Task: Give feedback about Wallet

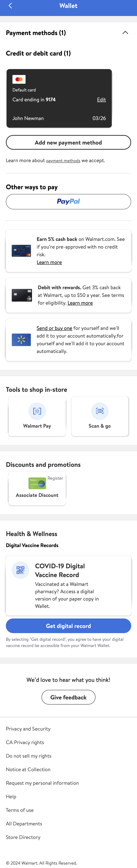Action: pos(68,697)
